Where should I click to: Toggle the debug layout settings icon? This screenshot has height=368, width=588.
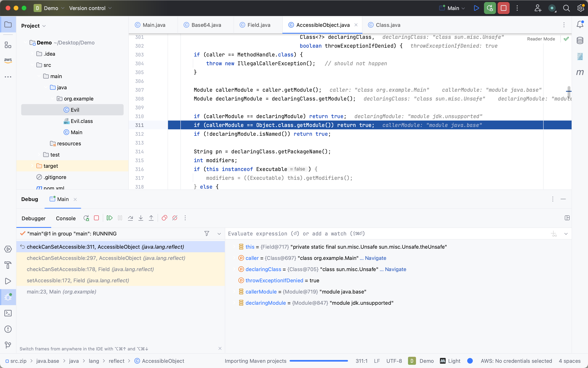click(x=567, y=218)
